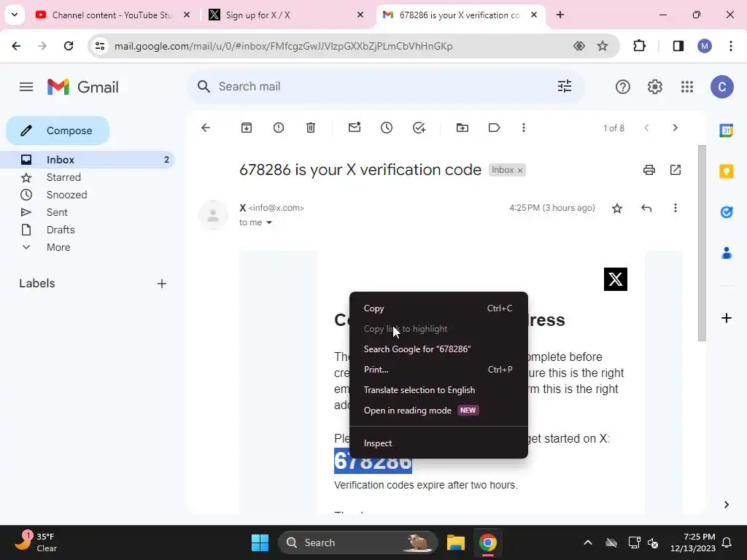Move email to a folder

pos(462,128)
